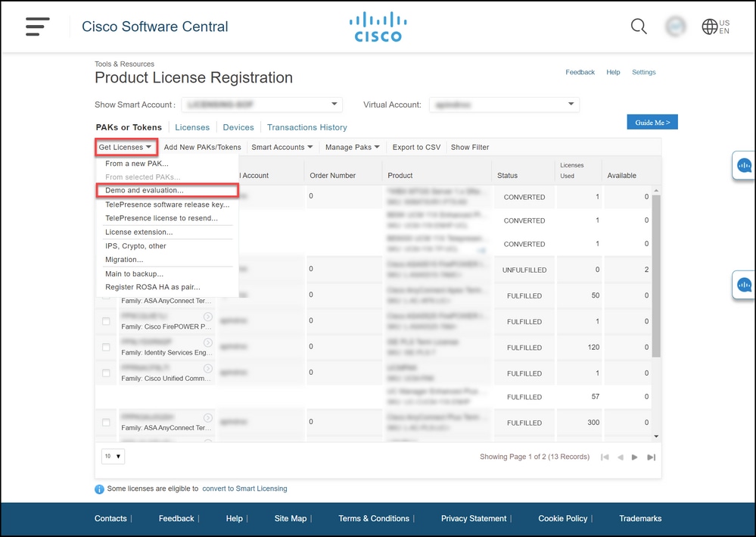
Task: Click the info icon beside Smart Licensing note
Action: coord(99,489)
